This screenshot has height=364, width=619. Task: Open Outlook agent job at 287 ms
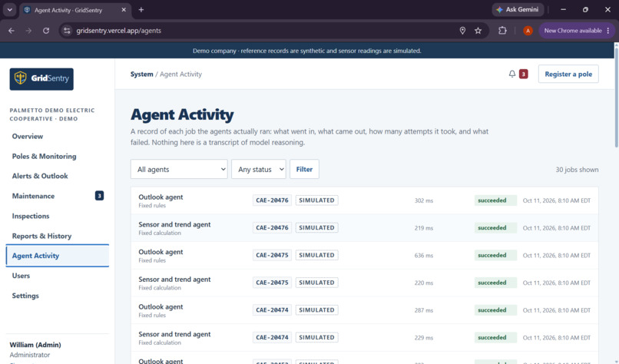click(364, 310)
